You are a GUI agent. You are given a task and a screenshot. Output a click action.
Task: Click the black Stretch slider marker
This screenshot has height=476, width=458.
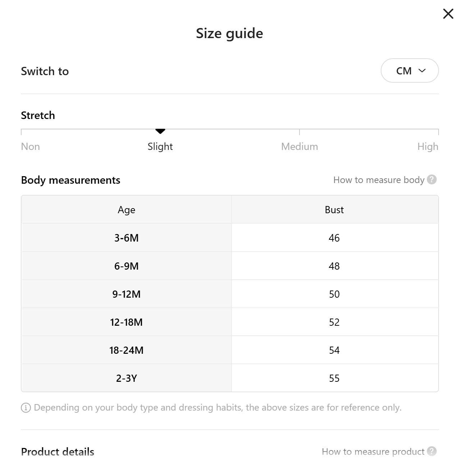[160, 131]
